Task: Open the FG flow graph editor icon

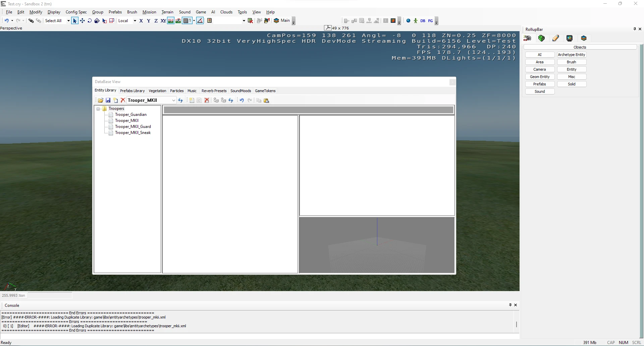Action: [x=430, y=21]
